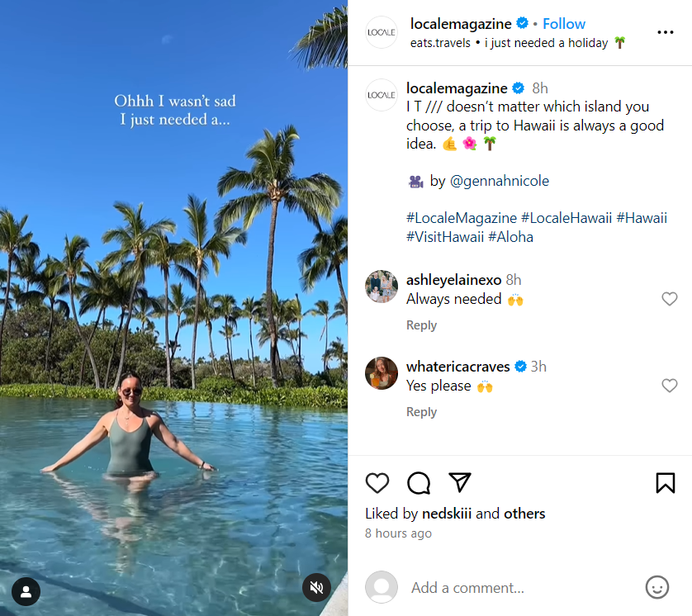The width and height of the screenshot is (692, 616).
Task: Share post via paper plane icon
Action: (460, 482)
